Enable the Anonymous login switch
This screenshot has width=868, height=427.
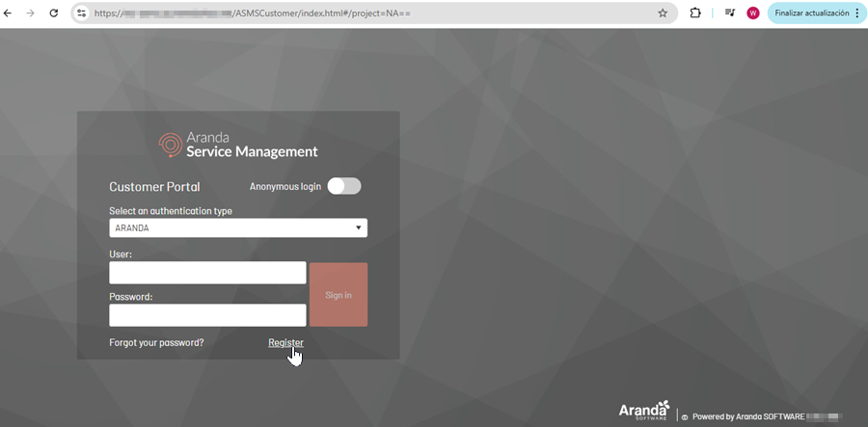coord(344,186)
